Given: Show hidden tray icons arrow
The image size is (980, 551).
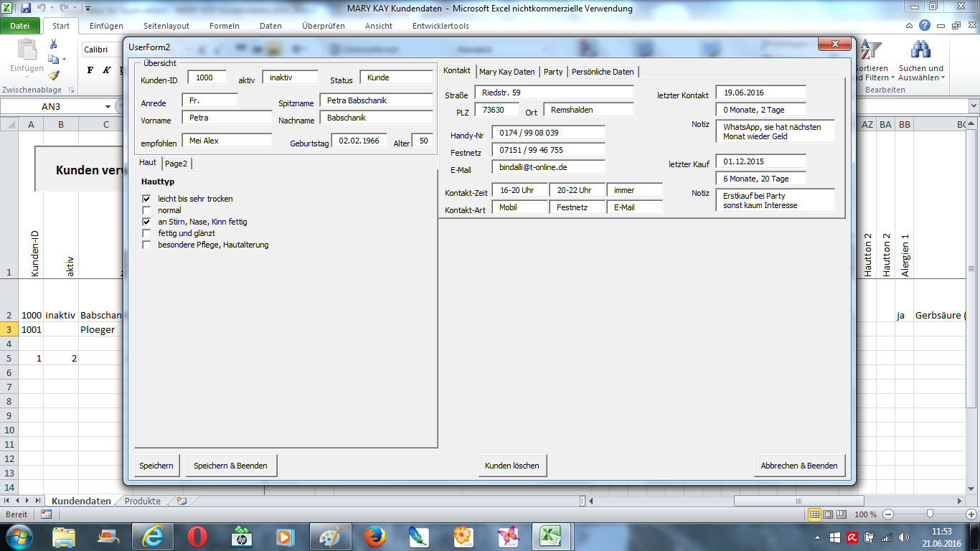Looking at the screenshot, I should [x=818, y=537].
